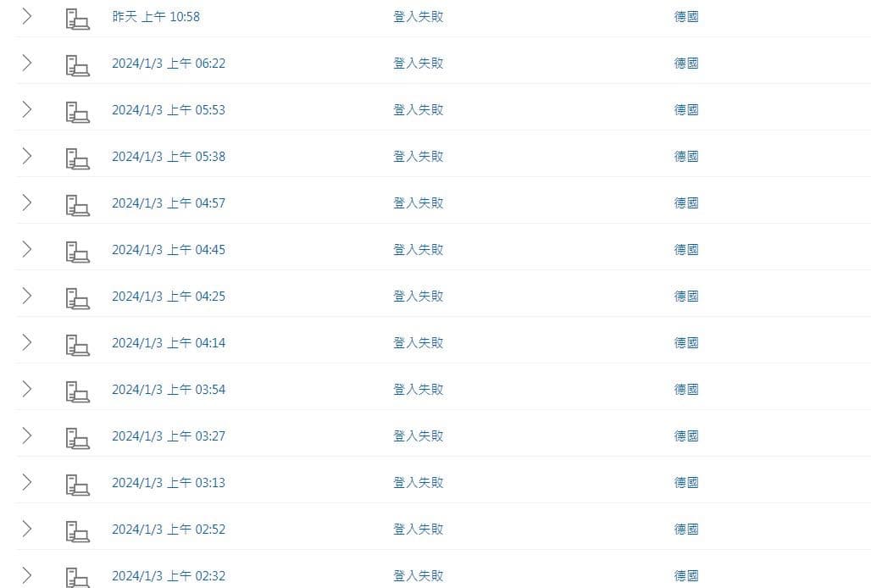
Task: Open the 2024/1/3 上午 02:32 timestamp
Action: (169, 576)
